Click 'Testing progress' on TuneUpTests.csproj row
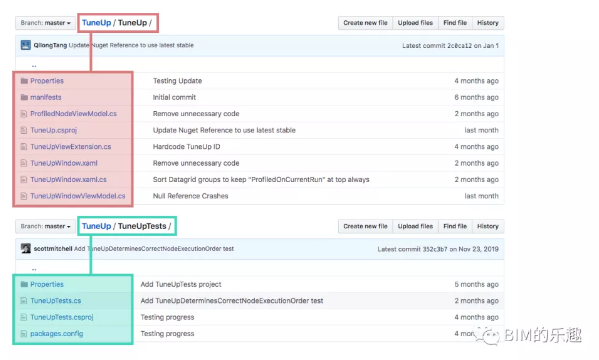599x360 pixels. coord(167,317)
